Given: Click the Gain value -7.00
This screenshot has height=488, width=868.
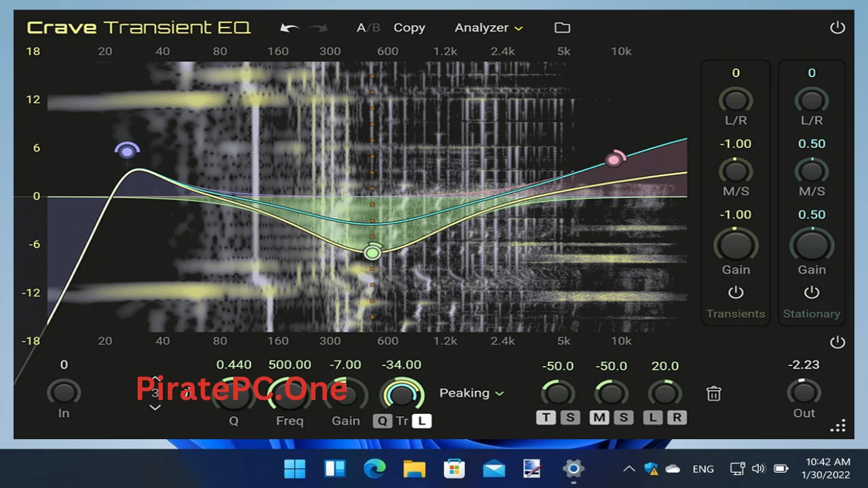Looking at the screenshot, I should point(345,365).
